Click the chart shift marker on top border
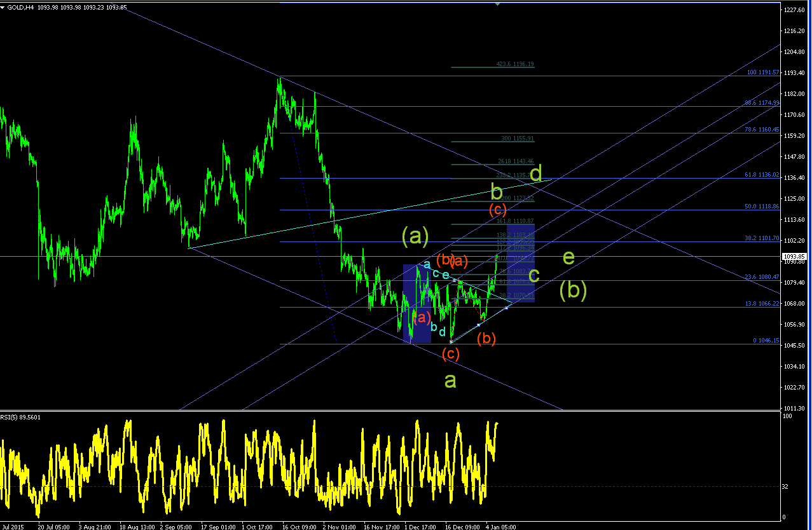 (497, 4)
